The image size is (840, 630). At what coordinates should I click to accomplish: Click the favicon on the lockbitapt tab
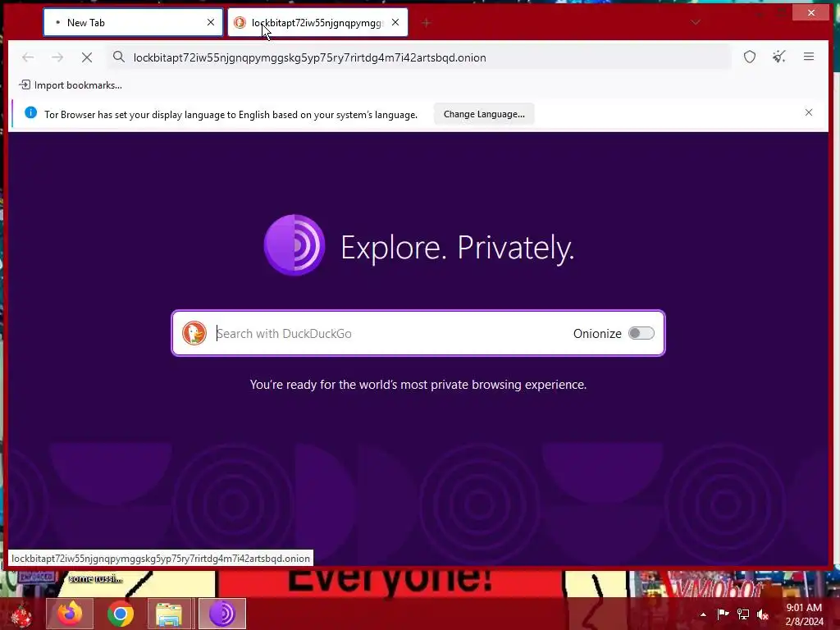point(240,22)
